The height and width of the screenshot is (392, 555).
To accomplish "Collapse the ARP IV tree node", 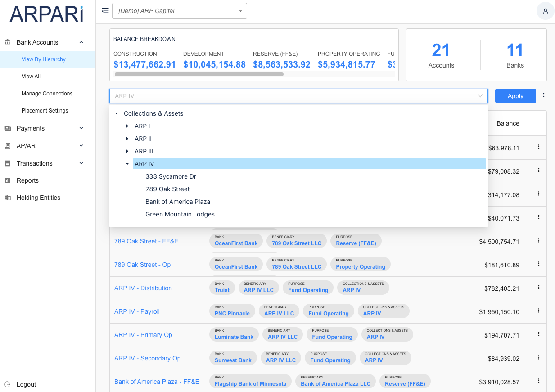I will pyautogui.click(x=127, y=164).
